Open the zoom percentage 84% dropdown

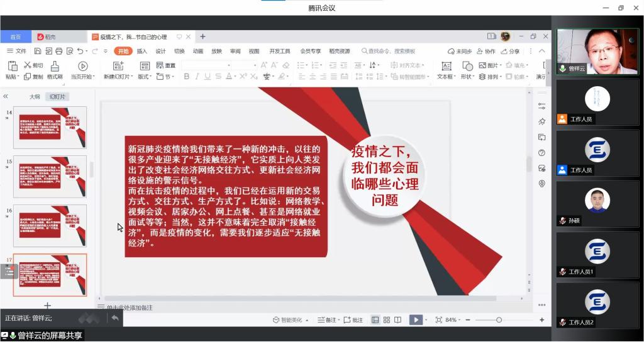pos(453,320)
